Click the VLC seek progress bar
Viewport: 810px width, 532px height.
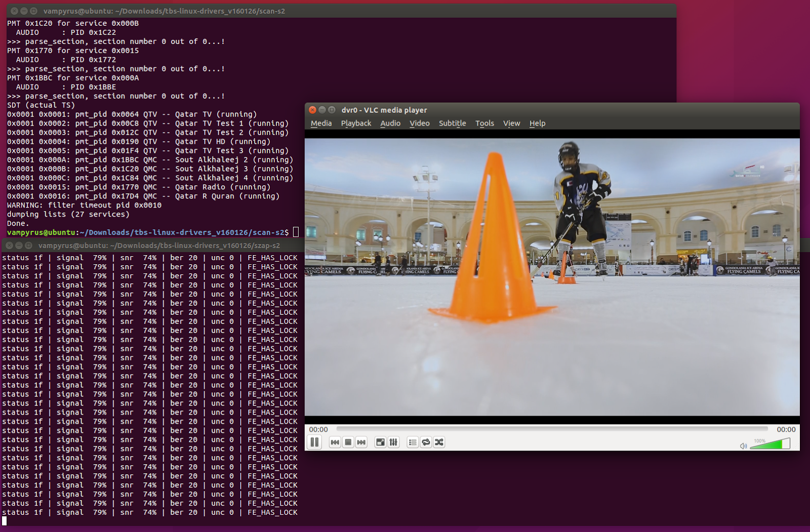552,429
